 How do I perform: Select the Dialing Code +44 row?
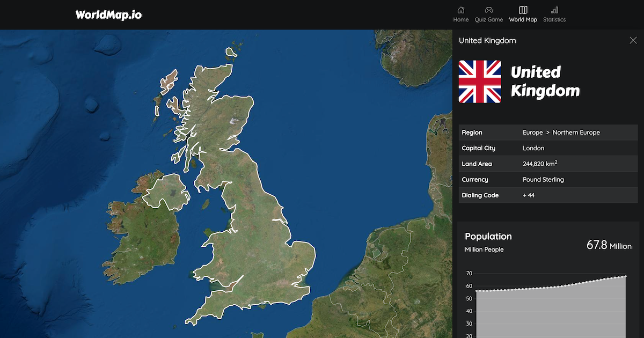[529, 195]
